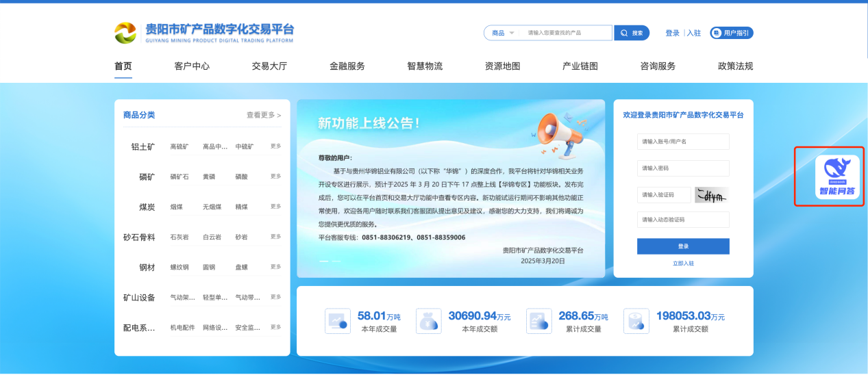The height and width of the screenshot is (375, 868).
Task: Select 高硫矿 subcategory
Action: point(179,146)
